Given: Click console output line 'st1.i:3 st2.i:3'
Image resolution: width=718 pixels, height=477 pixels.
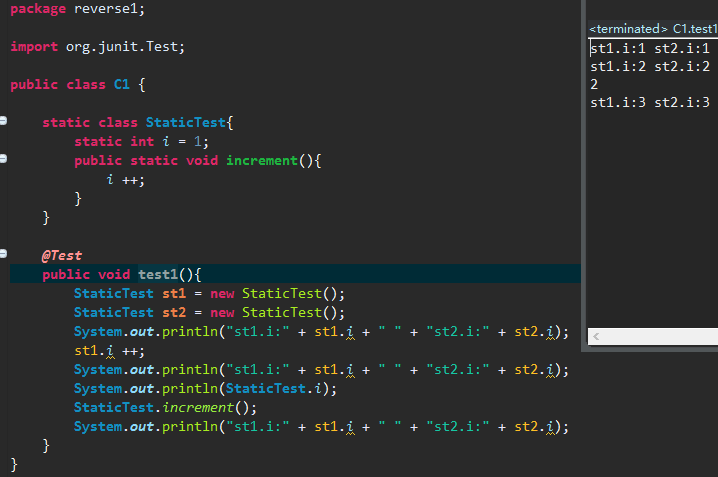Looking at the screenshot, I should click(x=650, y=102).
